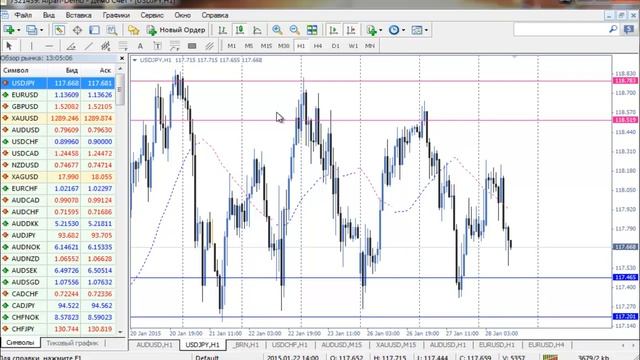Screen dimensions: 640x360
Task: Select the horizontal line tool
Action: pyautogui.click(x=49, y=46)
